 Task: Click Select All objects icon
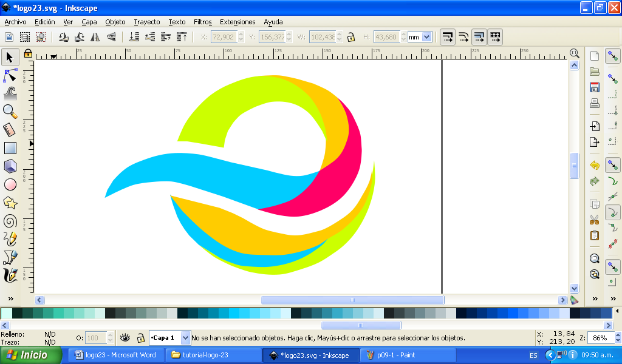pos(9,37)
